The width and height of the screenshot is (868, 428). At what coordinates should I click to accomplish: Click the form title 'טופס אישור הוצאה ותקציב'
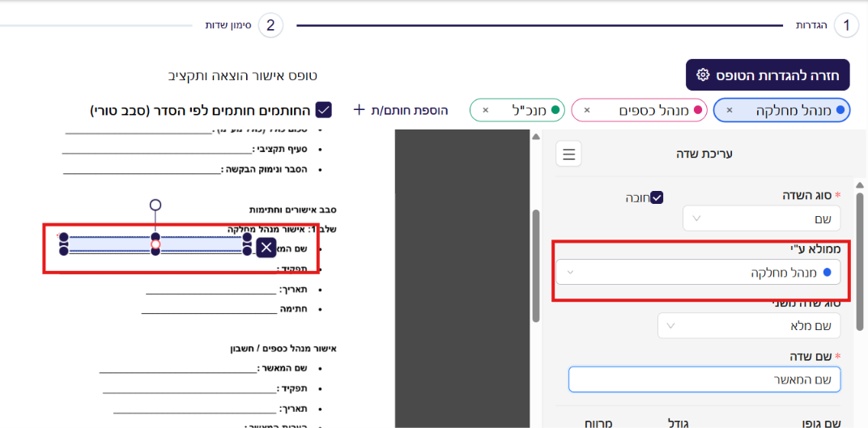[x=242, y=76]
